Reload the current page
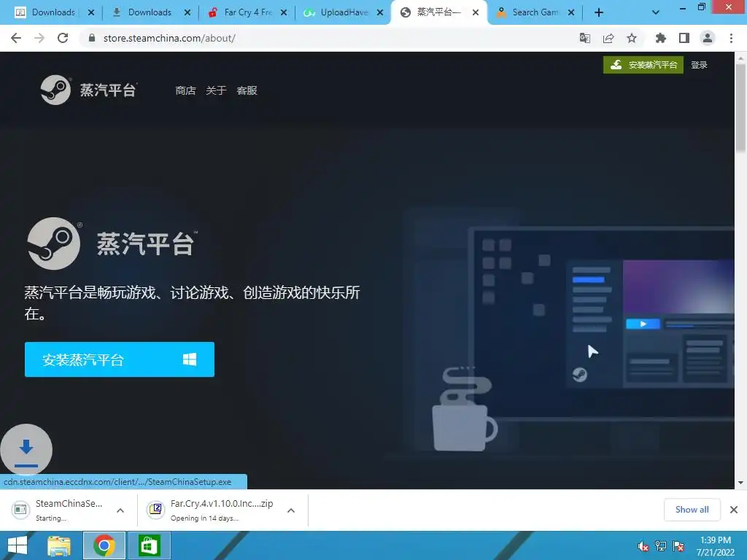 63,38
